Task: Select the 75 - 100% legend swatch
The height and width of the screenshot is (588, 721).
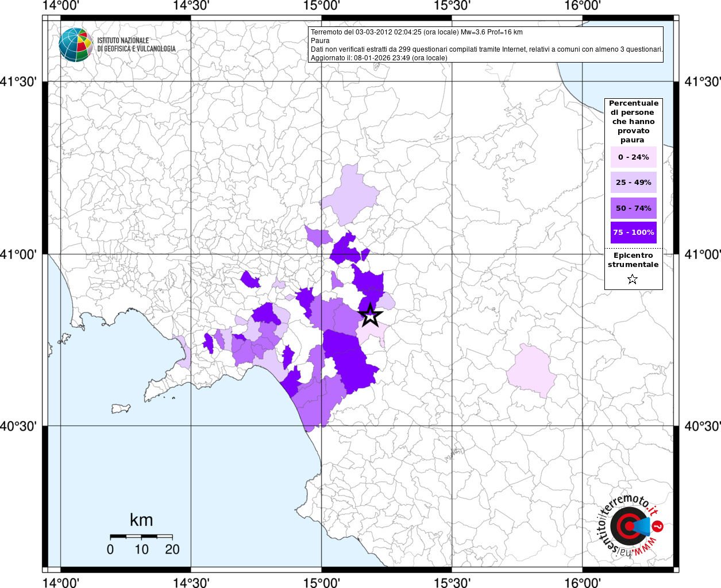Action: (x=633, y=233)
